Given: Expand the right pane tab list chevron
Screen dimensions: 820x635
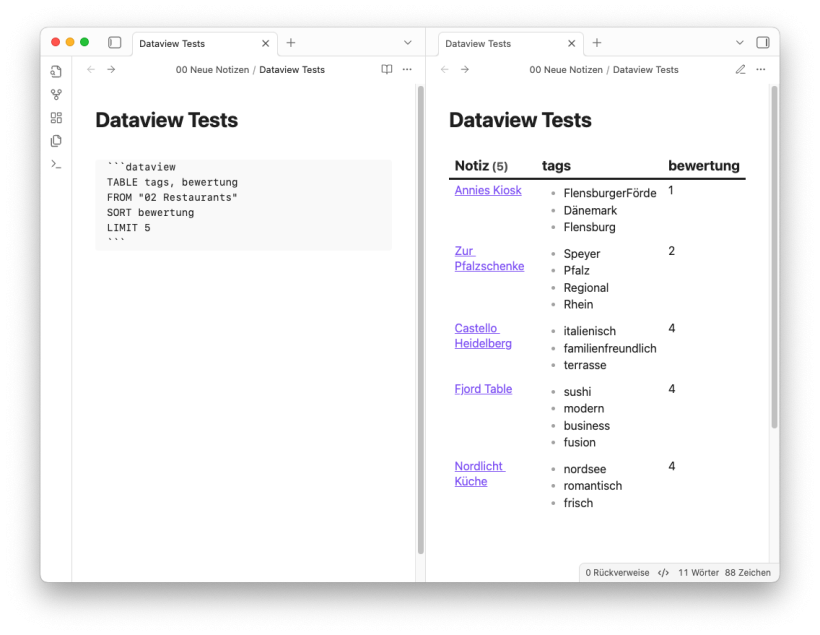Looking at the screenshot, I should pyautogui.click(x=740, y=43).
